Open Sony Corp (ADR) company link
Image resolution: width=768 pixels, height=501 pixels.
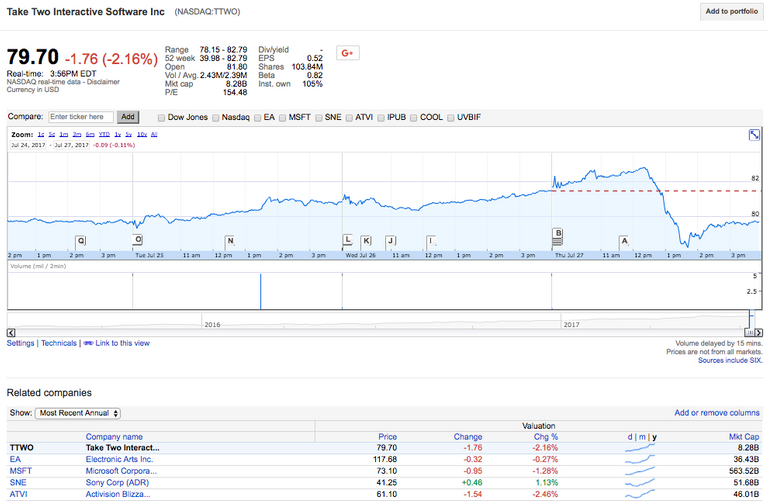click(x=118, y=483)
